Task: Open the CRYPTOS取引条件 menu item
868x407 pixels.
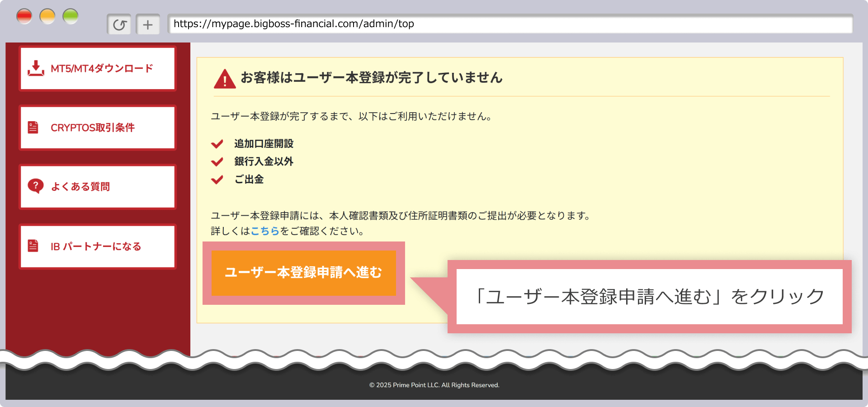Action: [98, 128]
